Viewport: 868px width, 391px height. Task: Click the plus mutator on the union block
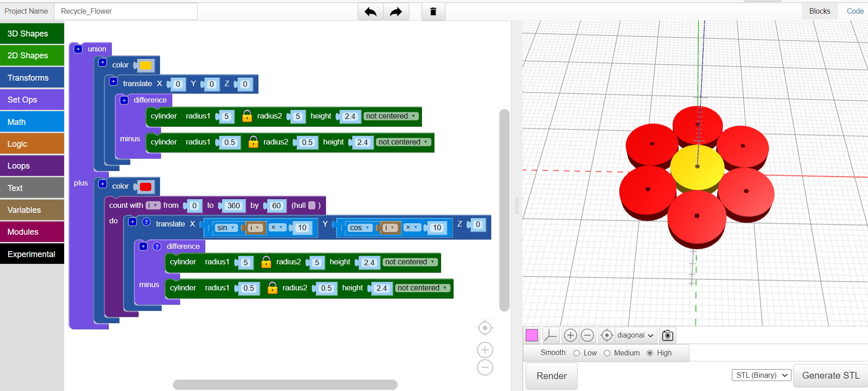click(78, 49)
